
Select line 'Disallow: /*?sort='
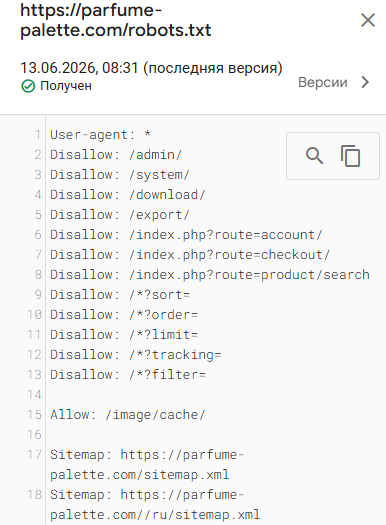[x=120, y=295]
